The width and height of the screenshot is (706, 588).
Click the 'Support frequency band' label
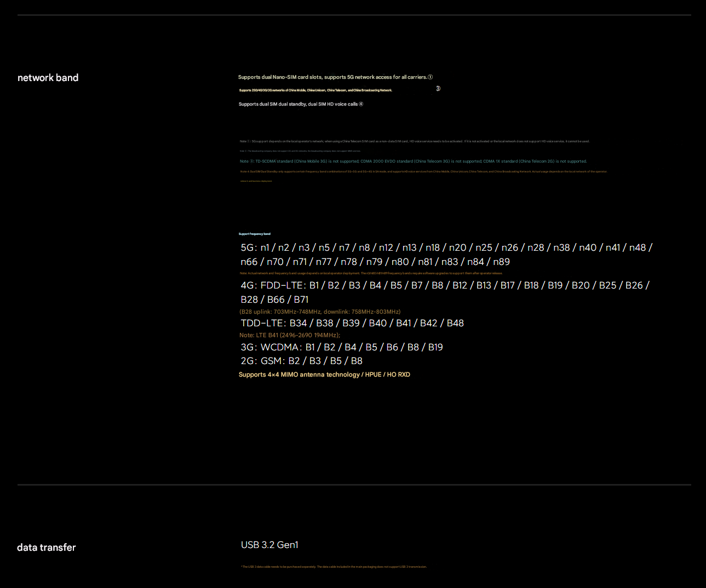pyautogui.click(x=255, y=234)
